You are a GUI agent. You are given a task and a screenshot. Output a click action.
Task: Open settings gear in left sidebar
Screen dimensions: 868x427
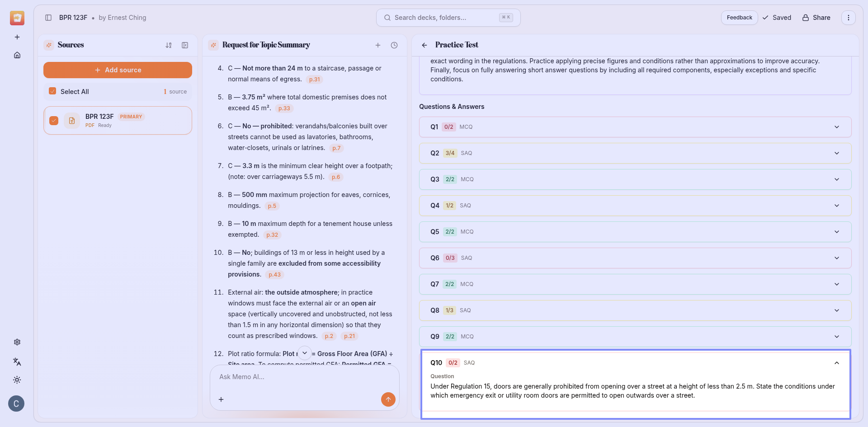[17, 342]
